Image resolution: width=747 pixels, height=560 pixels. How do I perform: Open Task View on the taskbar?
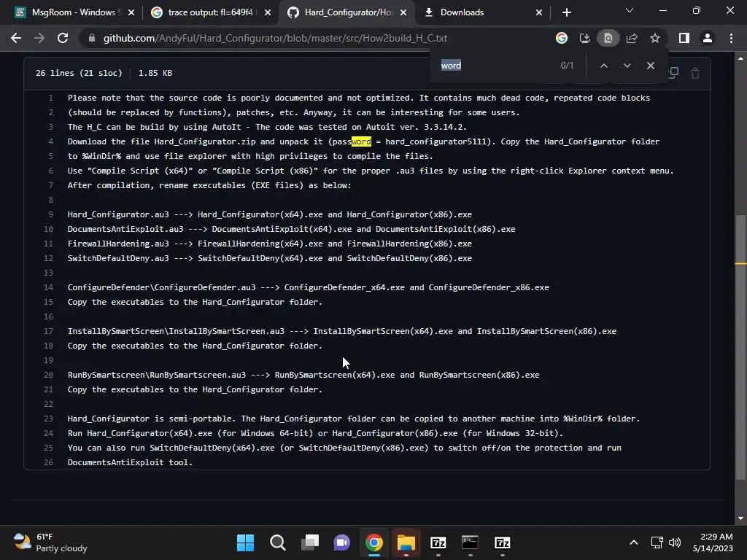point(309,542)
